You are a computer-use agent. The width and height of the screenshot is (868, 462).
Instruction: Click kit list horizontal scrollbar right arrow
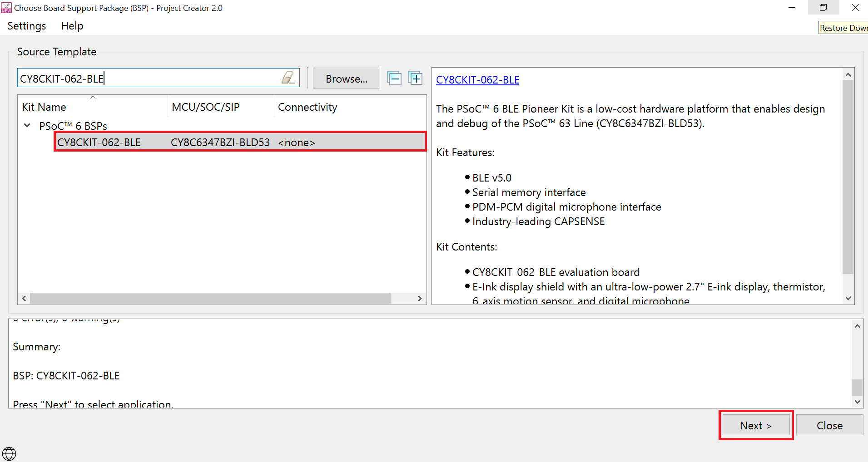click(x=420, y=298)
